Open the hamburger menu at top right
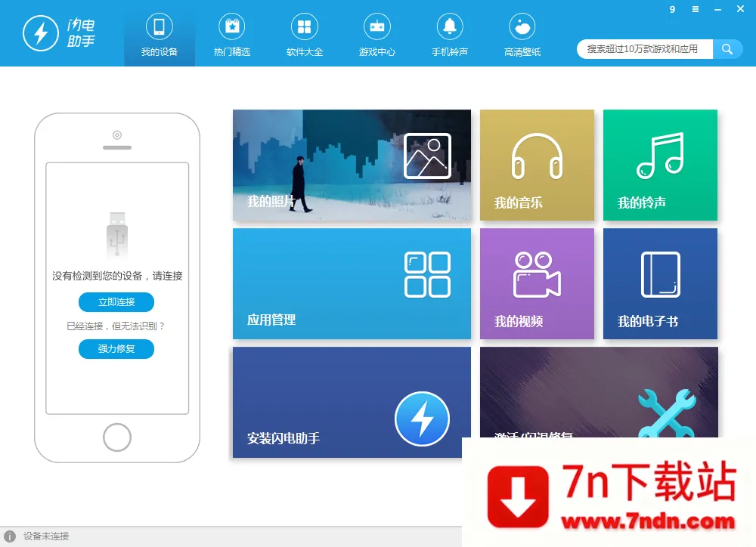Image resolution: width=756 pixels, height=547 pixels. pyautogui.click(x=695, y=10)
